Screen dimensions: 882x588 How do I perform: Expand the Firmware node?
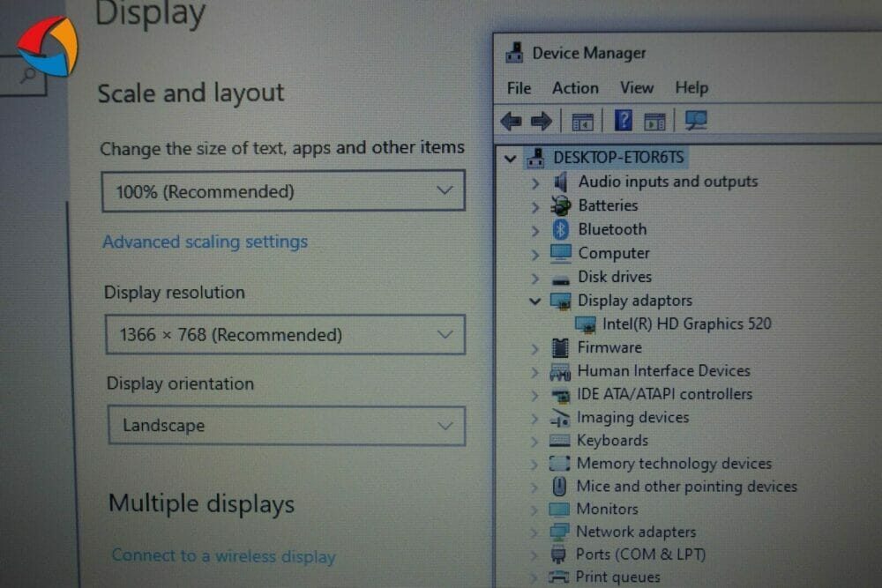pyautogui.click(x=534, y=348)
